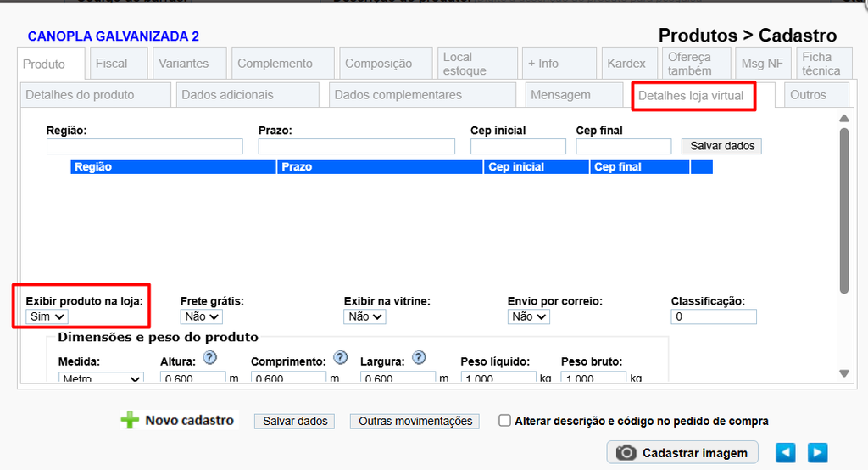Select Detalhes do produto sub-tab

95,95
